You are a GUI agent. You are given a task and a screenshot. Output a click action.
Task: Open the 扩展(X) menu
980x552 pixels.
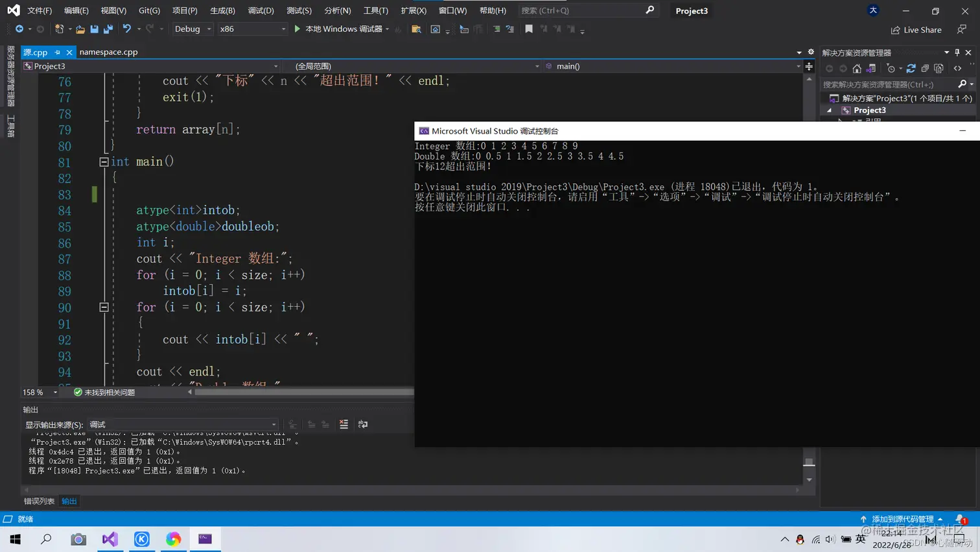click(x=414, y=10)
